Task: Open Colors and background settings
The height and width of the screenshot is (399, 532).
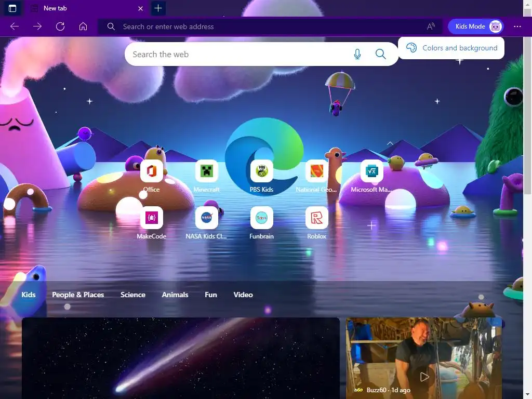Action: click(451, 48)
